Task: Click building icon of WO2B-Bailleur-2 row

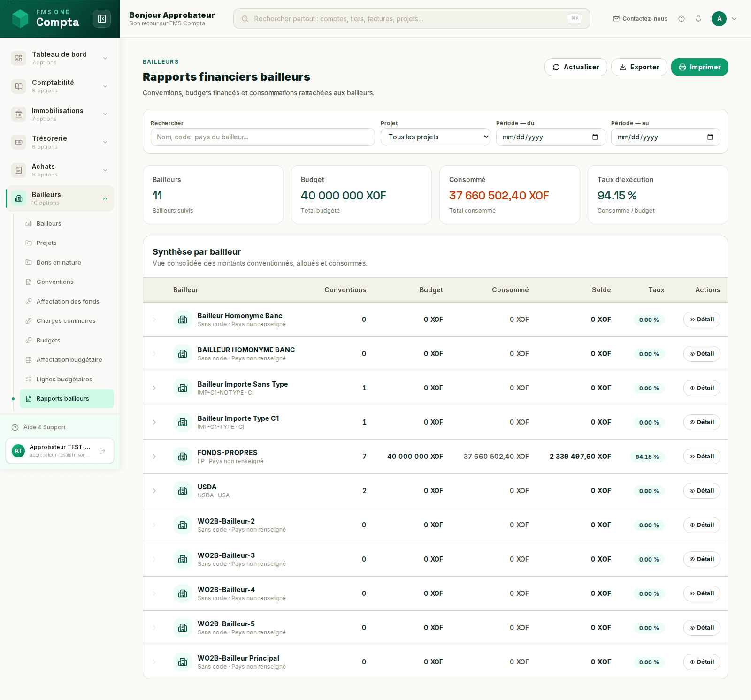Action: [183, 525]
